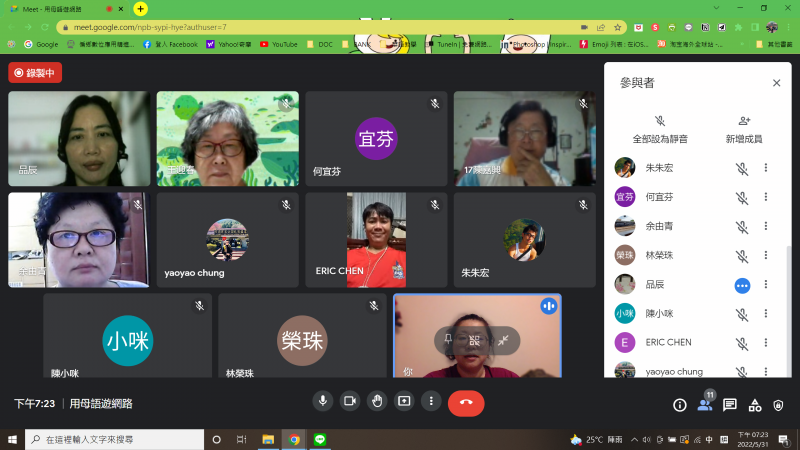Viewport: 800px width, 450px height.
Task: Open more actions for 朱朱宏
Action: [766, 168]
